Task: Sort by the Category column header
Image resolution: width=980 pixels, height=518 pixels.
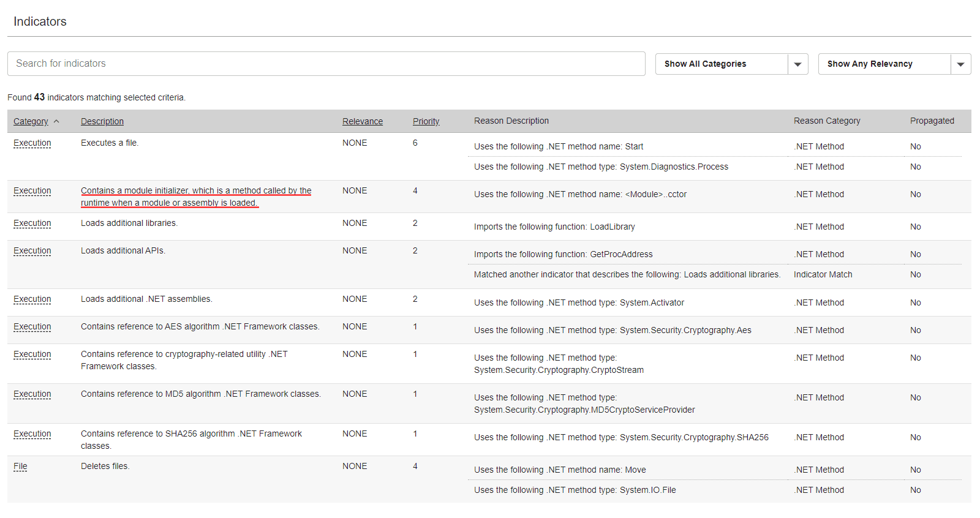Action: tap(31, 121)
